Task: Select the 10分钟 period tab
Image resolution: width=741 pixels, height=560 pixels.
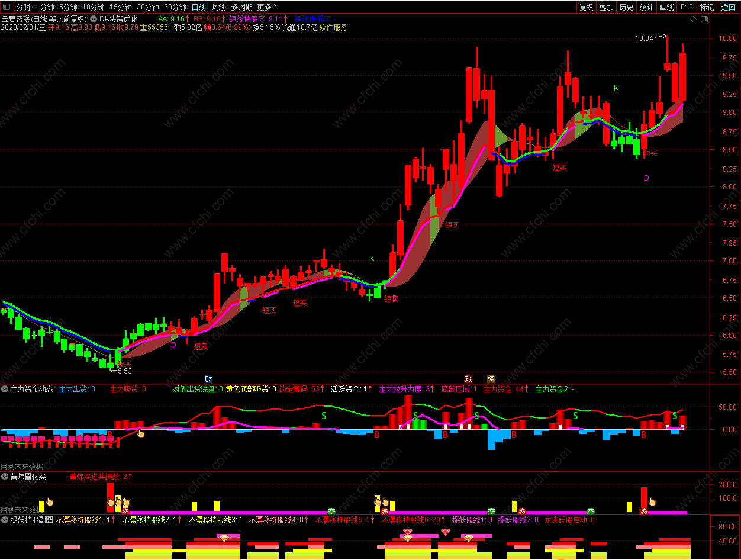Action: 94,7
